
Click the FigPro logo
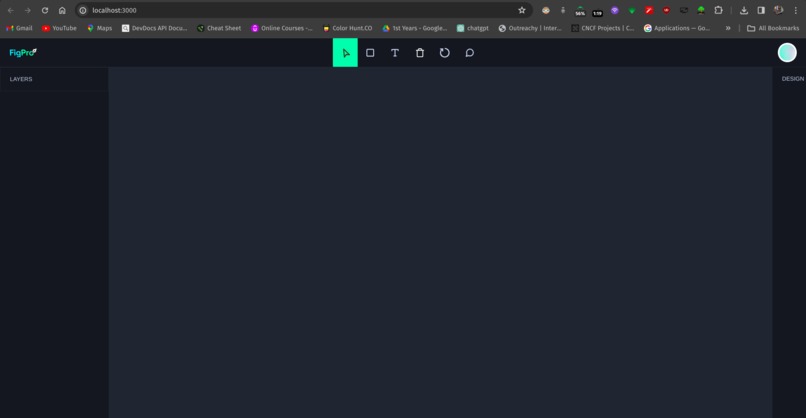click(23, 52)
